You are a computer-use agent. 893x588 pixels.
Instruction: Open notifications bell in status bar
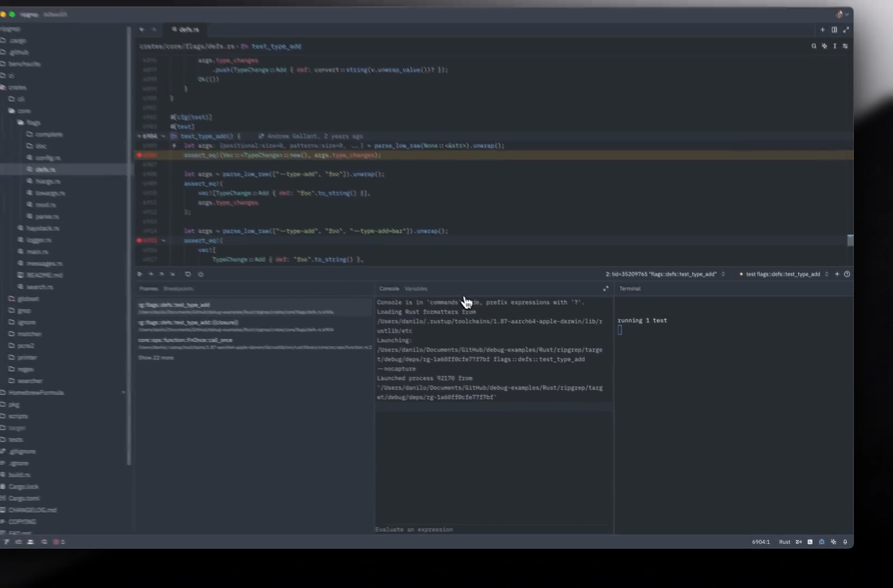pyautogui.click(x=845, y=542)
